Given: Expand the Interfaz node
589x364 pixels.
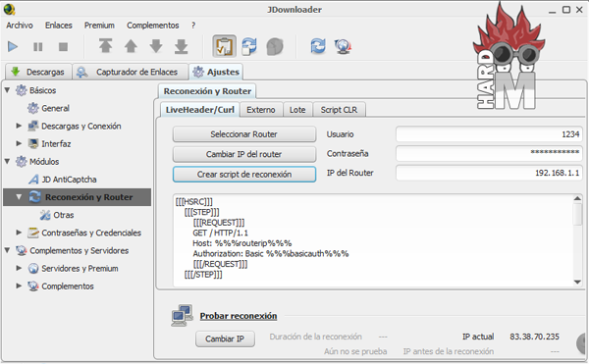Looking at the screenshot, I should (19, 143).
